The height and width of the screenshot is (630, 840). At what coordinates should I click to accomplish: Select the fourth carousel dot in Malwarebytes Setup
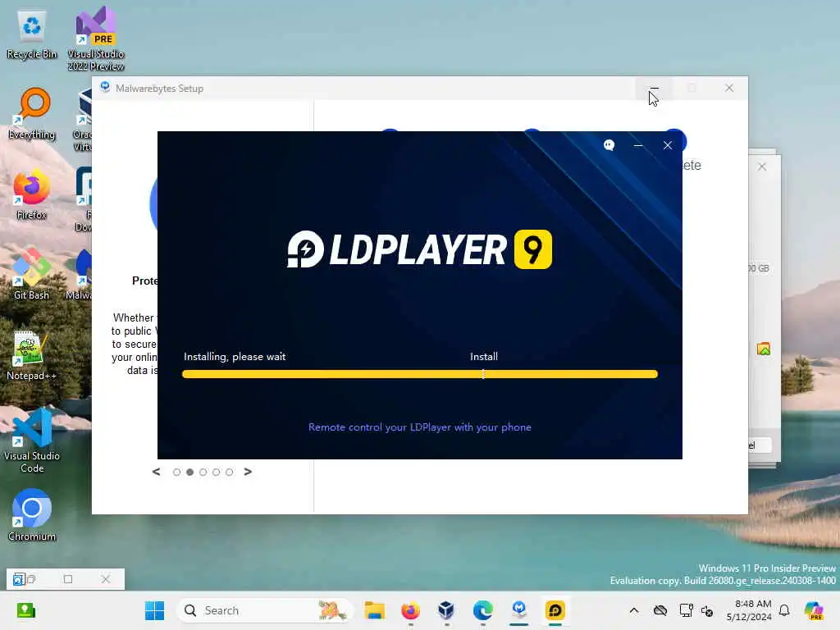point(216,472)
